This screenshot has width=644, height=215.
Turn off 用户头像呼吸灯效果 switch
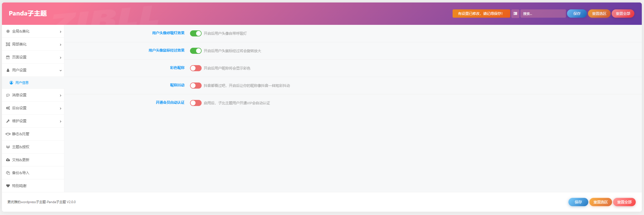click(196, 33)
